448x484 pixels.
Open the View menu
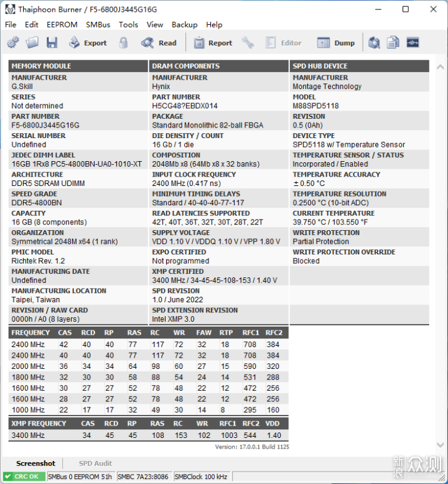click(155, 25)
